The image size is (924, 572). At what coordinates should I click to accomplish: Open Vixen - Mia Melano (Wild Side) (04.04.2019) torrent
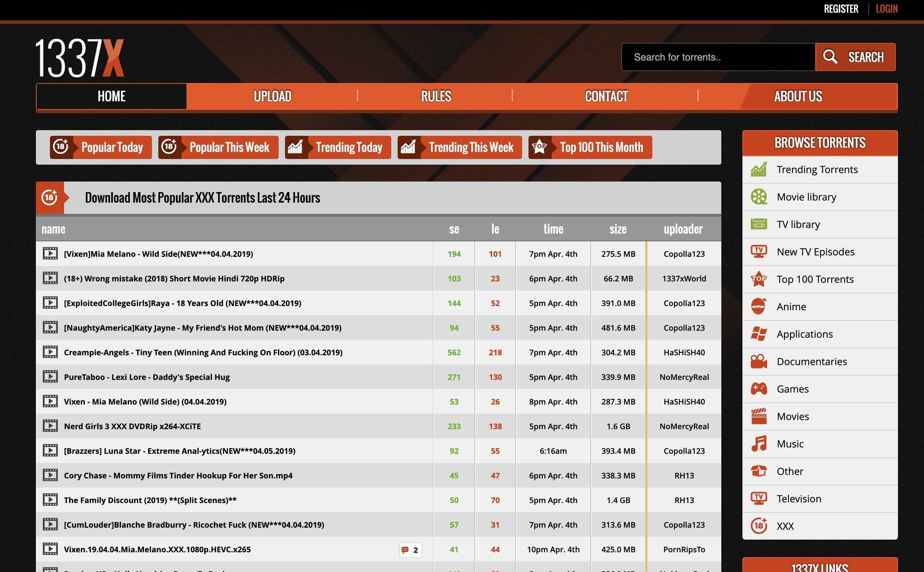click(x=145, y=402)
